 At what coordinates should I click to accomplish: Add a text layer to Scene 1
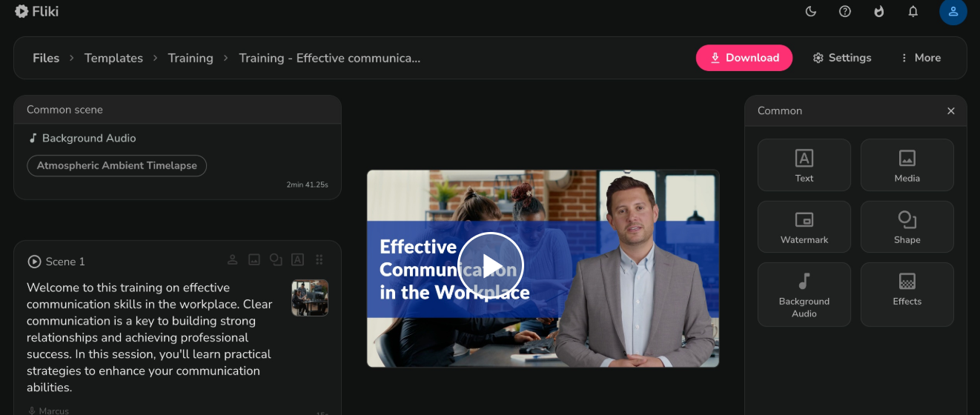pyautogui.click(x=297, y=259)
